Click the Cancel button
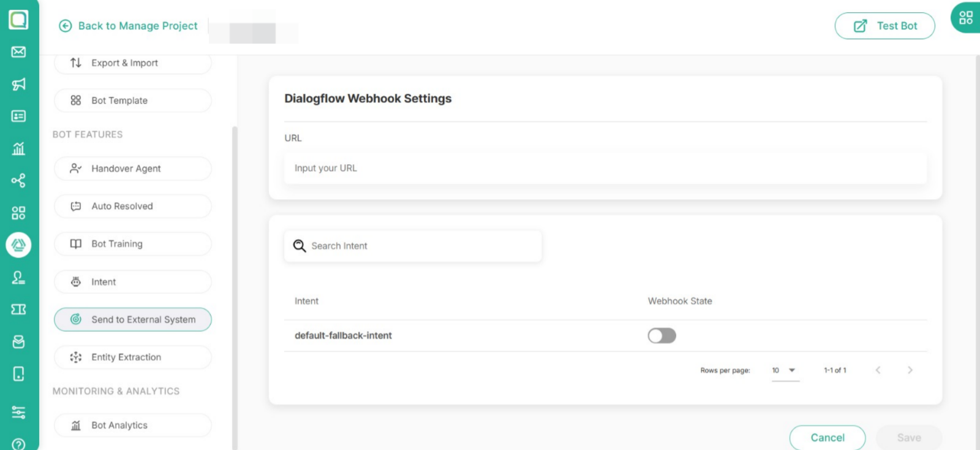The image size is (980, 450). coord(827,437)
